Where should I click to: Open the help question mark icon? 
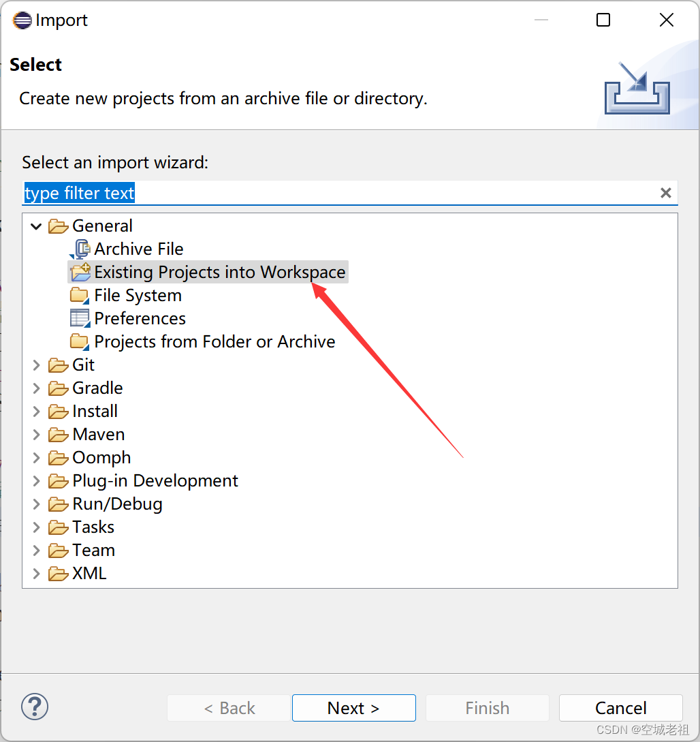[x=34, y=707]
